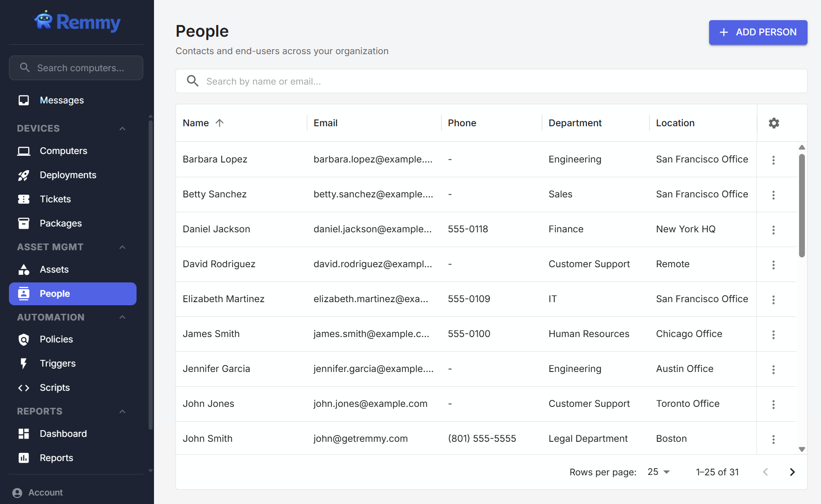
Task: Open Deployments from the sidebar rocket icon
Action: (x=24, y=175)
